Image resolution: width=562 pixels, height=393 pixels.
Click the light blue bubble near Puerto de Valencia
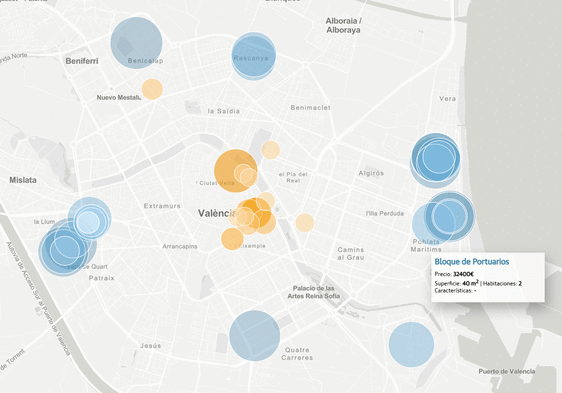tap(411, 344)
